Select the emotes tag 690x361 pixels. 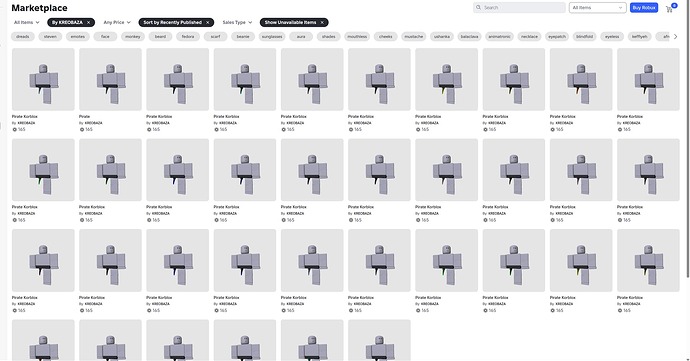tap(78, 37)
